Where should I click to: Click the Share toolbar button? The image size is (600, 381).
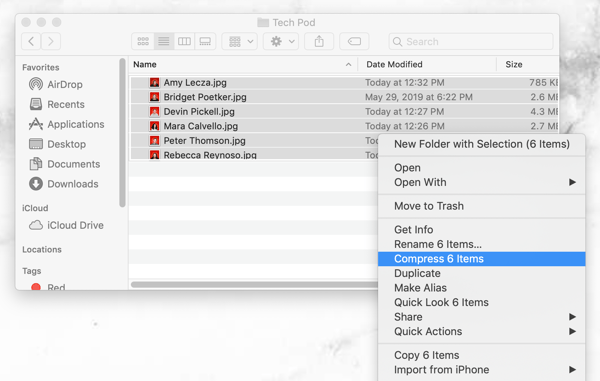(x=319, y=41)
